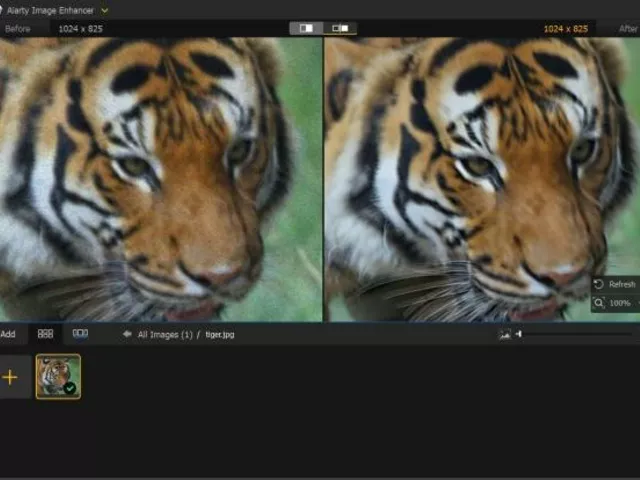Click the Alarty app logo icon
This screenshot has height=480, width=640.
(x=3, y=10)
